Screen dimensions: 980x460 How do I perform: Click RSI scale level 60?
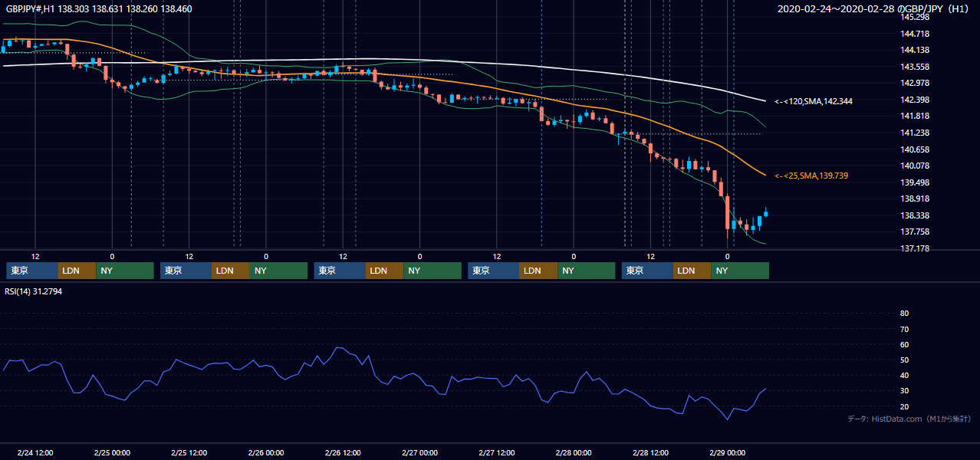click(905, 344)
